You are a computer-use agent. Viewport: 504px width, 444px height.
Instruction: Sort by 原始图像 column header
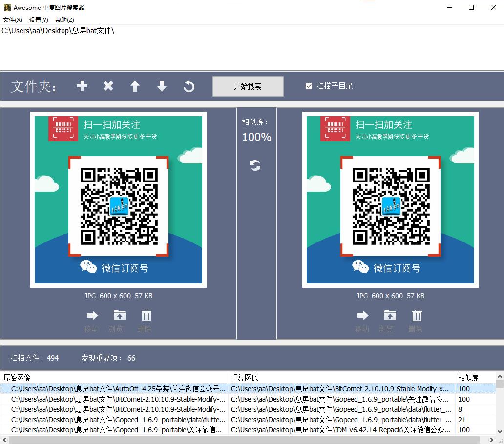114,378
